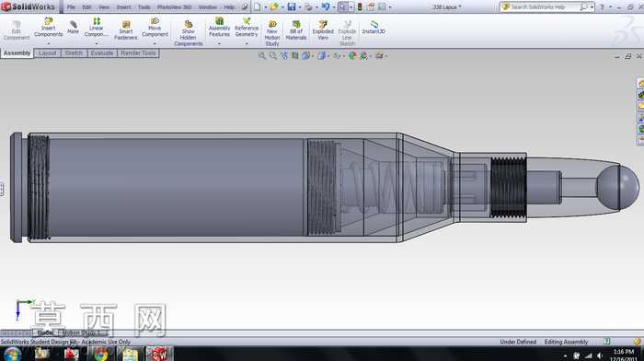
Task: Expand Linear Component Pattern dropdown arrow
Action: click(96, 43)
